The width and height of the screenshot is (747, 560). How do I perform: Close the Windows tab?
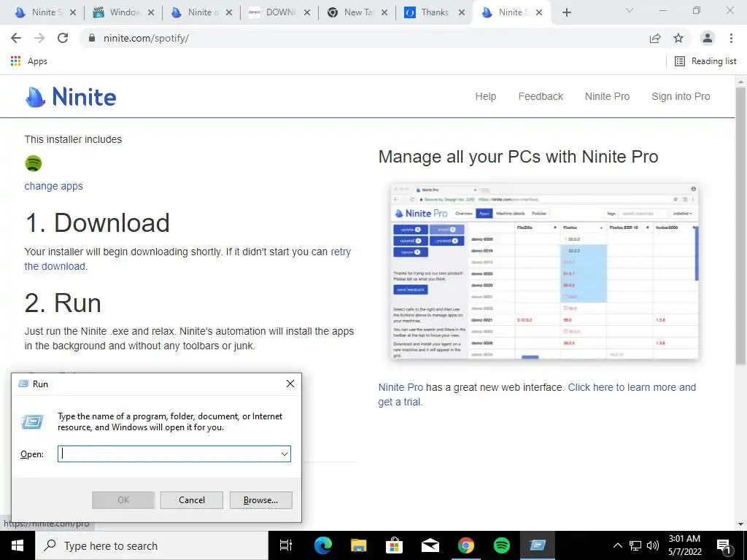tap(151, 13)
